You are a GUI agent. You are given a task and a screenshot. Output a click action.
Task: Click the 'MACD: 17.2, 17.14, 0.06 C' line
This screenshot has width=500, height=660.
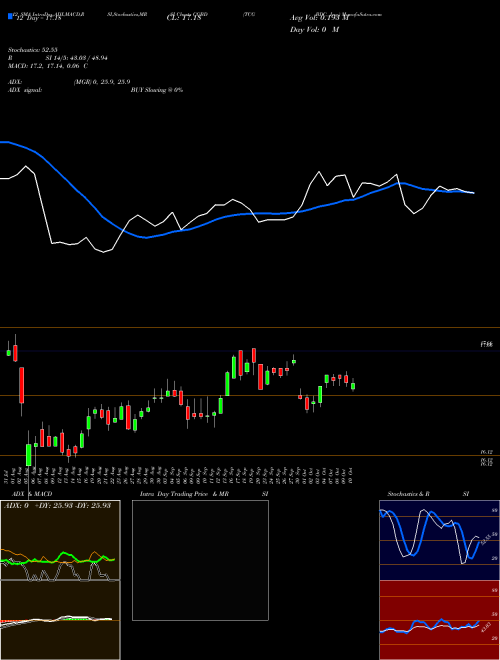tap(48, 66)
